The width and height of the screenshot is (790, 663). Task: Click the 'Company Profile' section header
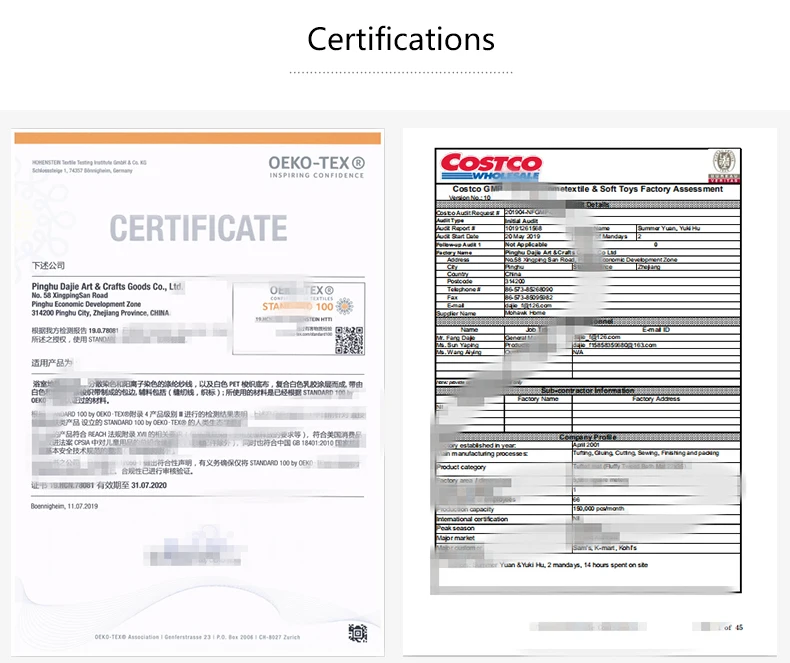(x=587, y=437)
